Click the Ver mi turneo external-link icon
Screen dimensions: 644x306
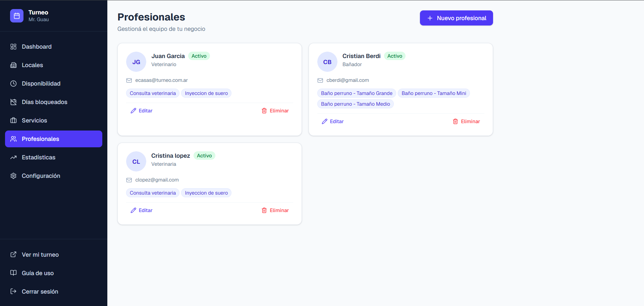pos(13,254)
